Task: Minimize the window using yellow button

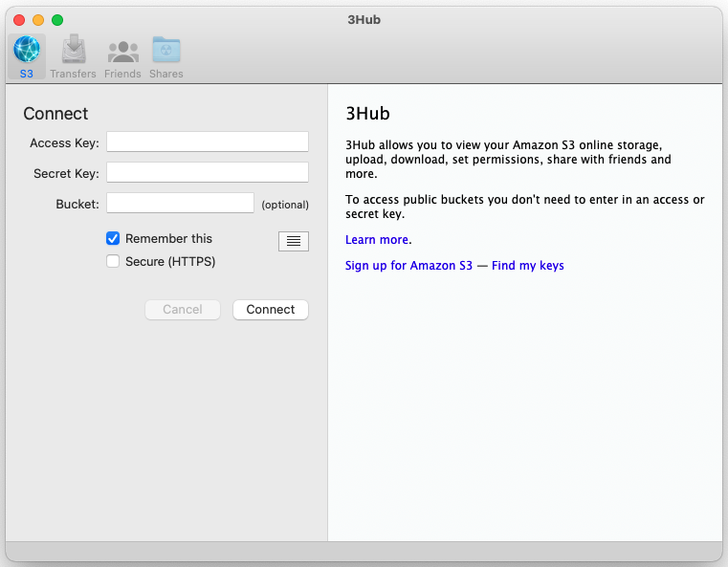Action: 38,19
